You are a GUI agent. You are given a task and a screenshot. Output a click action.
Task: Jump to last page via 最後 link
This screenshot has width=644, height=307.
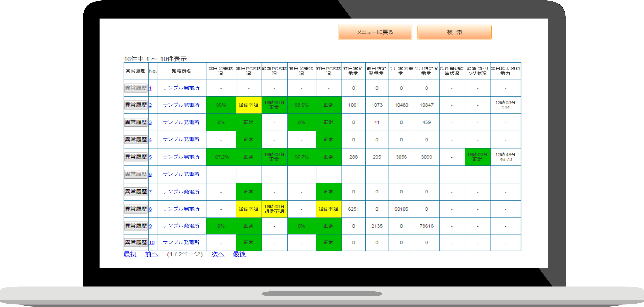pos(239,254)
